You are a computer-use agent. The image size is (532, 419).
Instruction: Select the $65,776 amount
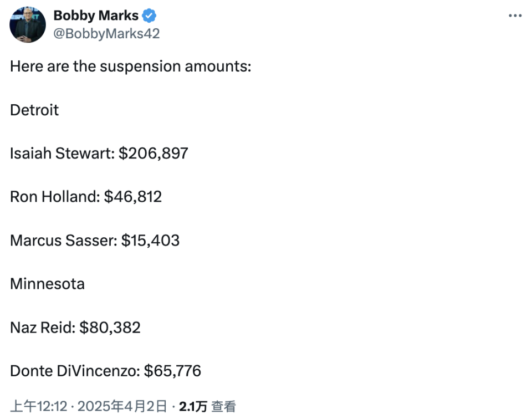coord(172,371)
